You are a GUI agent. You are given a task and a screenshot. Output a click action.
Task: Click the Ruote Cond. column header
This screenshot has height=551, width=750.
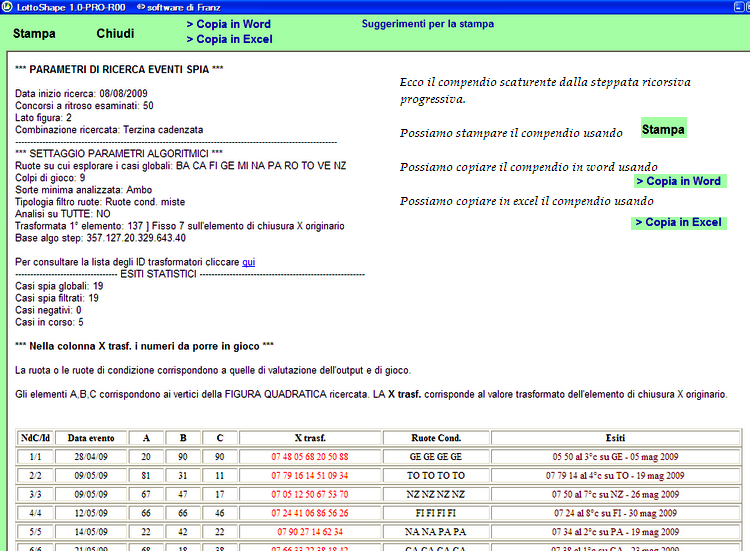pyautogui.click(x=436, y=437)
